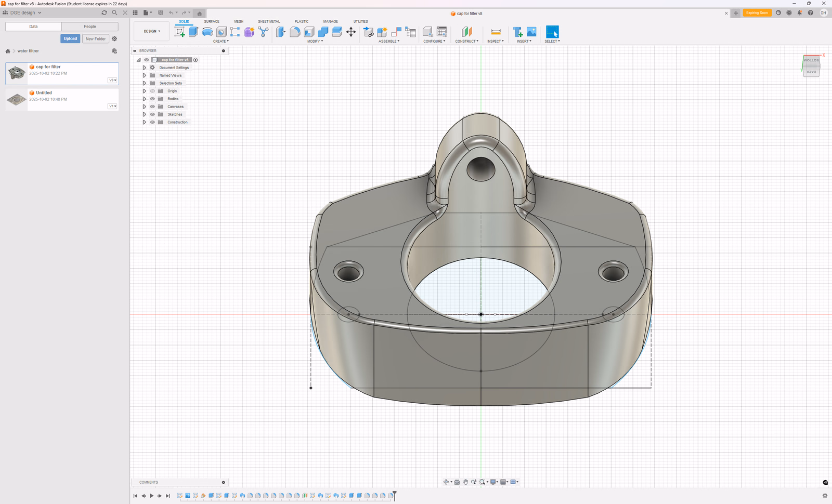The height and width of the screenshot is (504, 832).
Task: Expand the Named Views node
Action: point(145,75)
